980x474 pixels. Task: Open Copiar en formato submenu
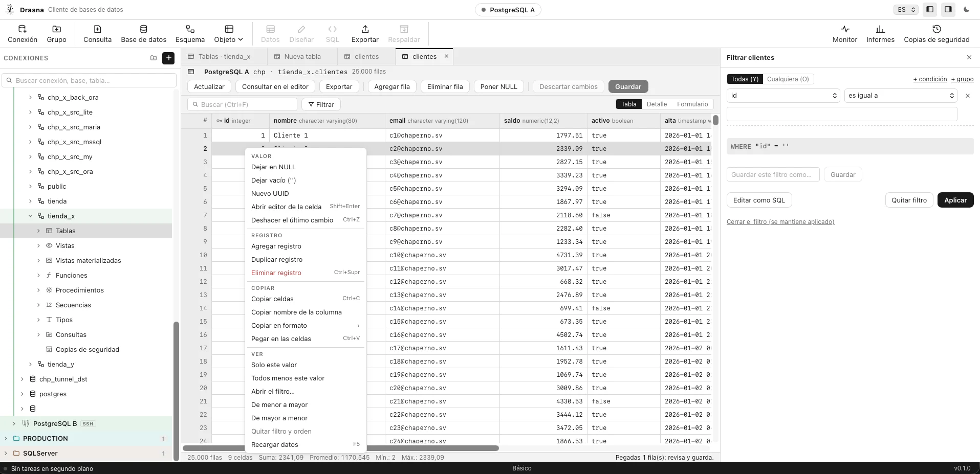306,326
